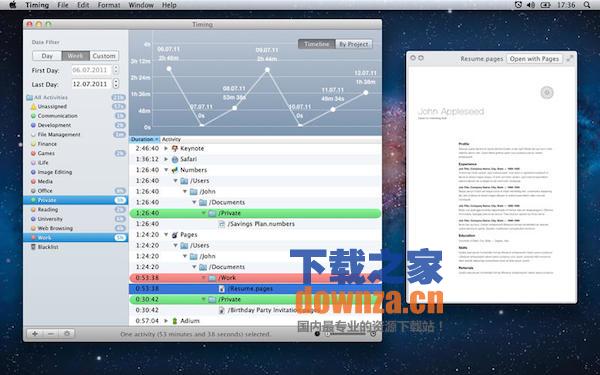Click the Safari compass icon in the list
The image size is (600, 375).
[175, 159]
